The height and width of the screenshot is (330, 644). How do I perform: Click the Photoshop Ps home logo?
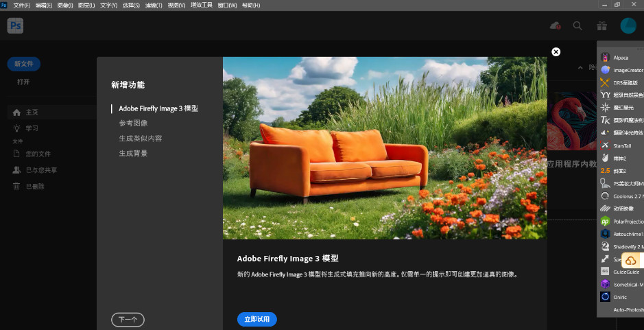pyautogui.click(x=15, y=25)
